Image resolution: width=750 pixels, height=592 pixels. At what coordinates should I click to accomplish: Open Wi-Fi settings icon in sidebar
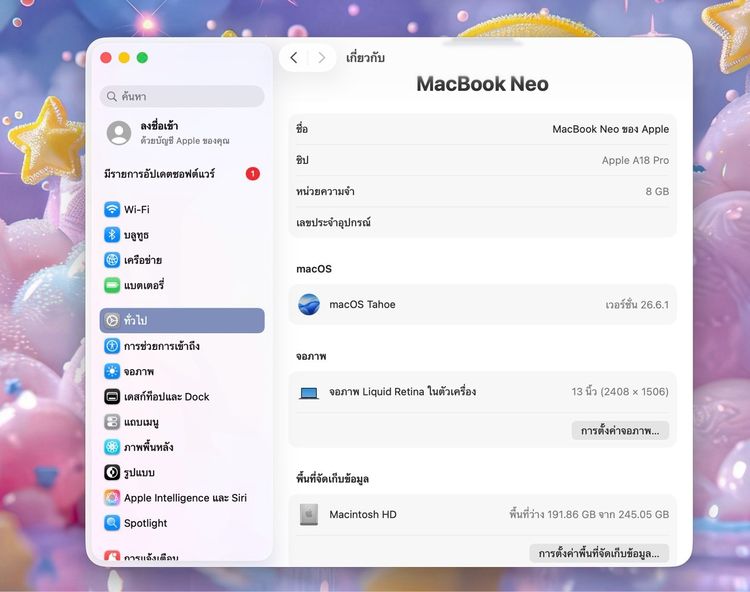click(112, 209)
